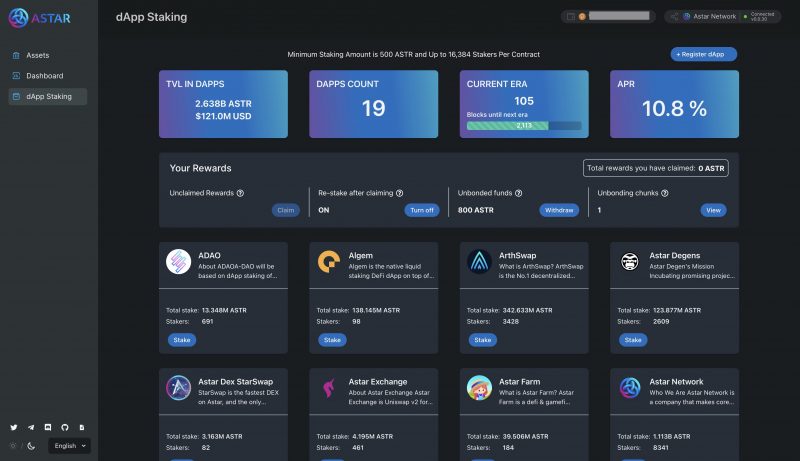Viewport: 800px width, 461px height.
Task: Show help for Unclaimed Rewards
Action: 240,193
